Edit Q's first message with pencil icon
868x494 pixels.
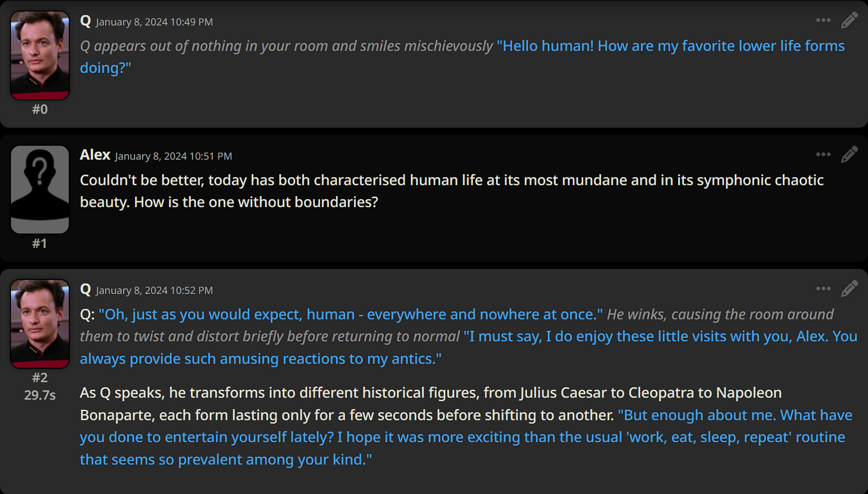coord(849,20)
